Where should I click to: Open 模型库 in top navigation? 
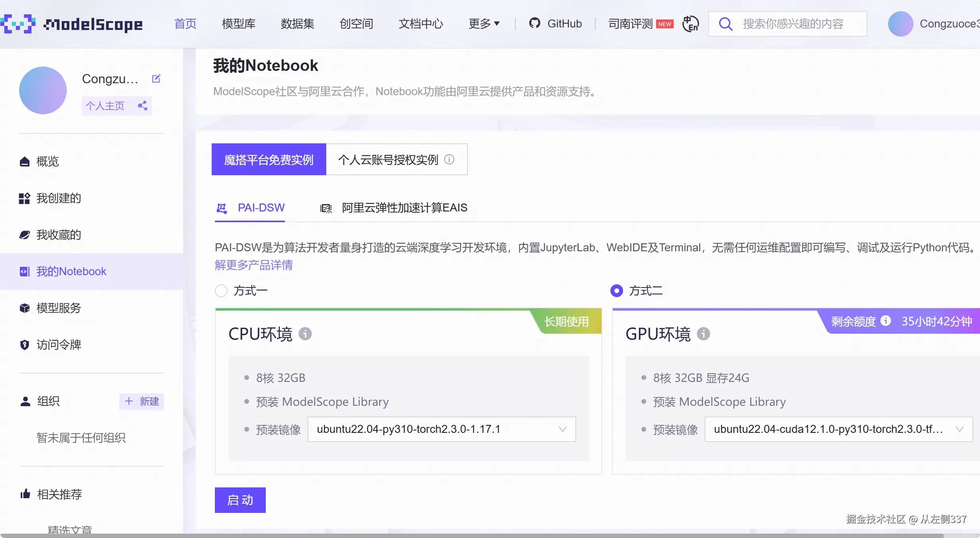coord(238,24)
